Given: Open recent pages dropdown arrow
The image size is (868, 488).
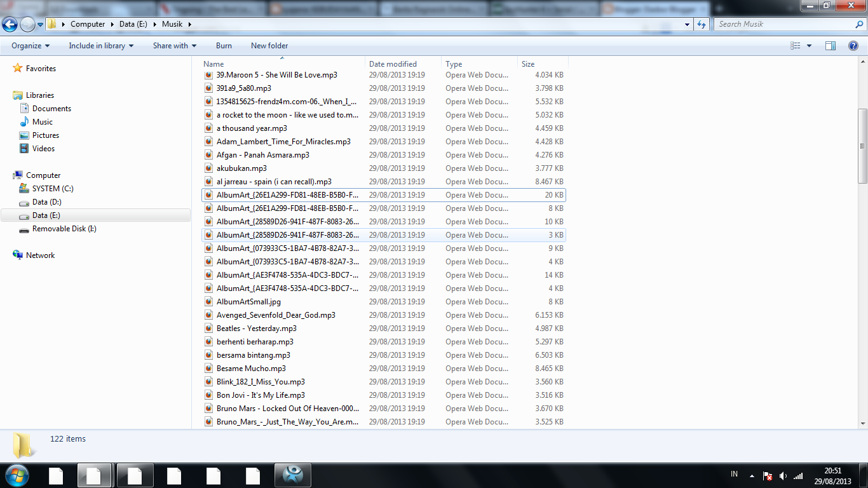Looking at the screenshot, I should click(40, 25).
